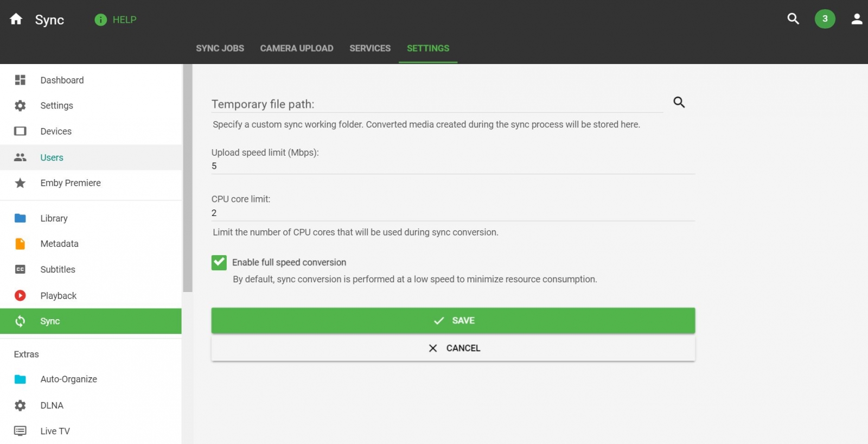The image size is (868, 444).
Task: Click the sidebar vertical scrollbar
Action: point(188,179)
